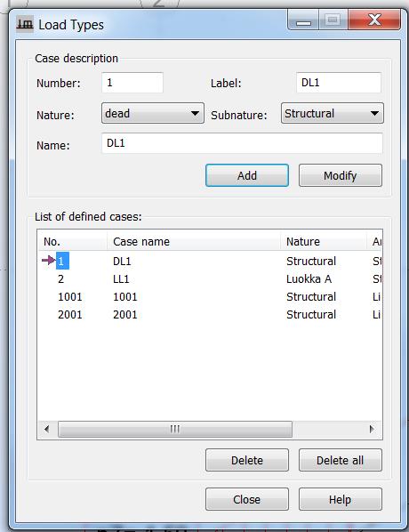
Task: Click Structural nature in DL1 row
Action: click(x=311, y=262)
